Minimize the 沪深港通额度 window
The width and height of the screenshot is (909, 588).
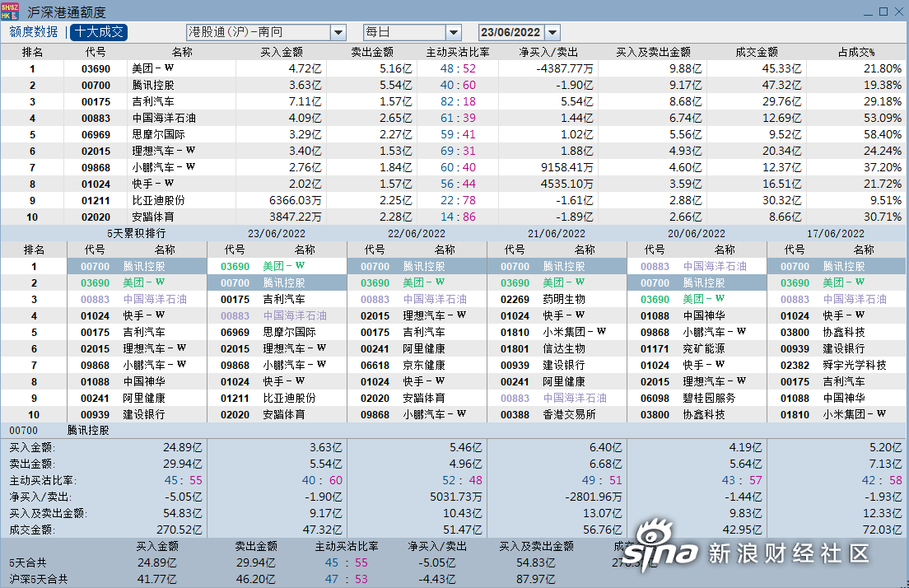[868, 12]
